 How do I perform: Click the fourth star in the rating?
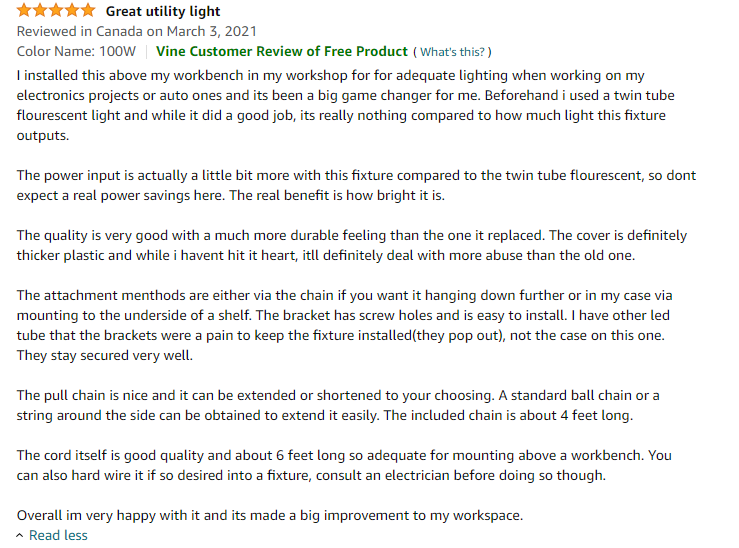point(72,11)
